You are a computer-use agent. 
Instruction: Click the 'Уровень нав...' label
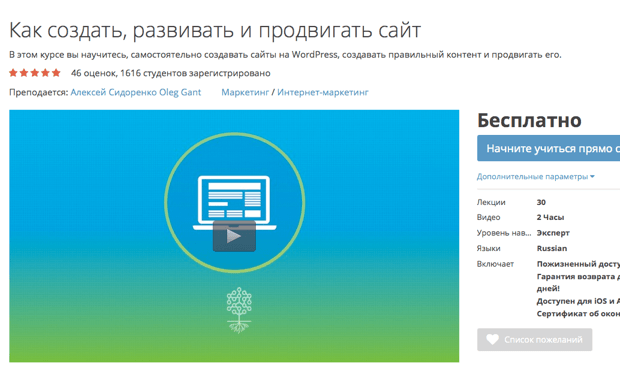tap(504, 233)
